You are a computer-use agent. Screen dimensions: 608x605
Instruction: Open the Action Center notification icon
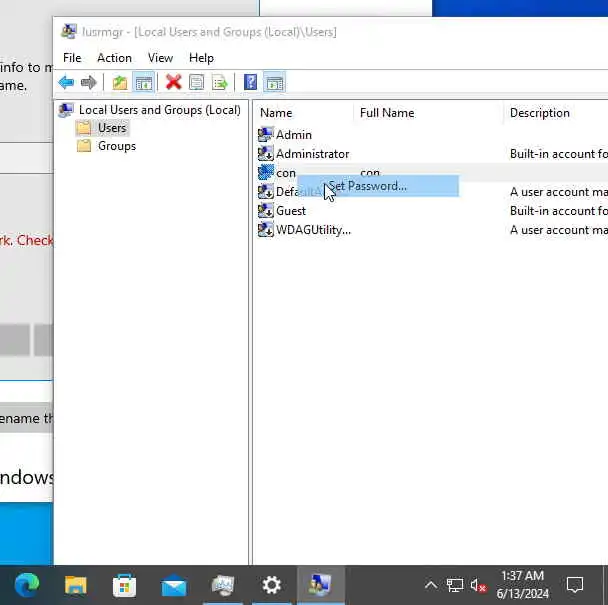(x=574, y=585)
